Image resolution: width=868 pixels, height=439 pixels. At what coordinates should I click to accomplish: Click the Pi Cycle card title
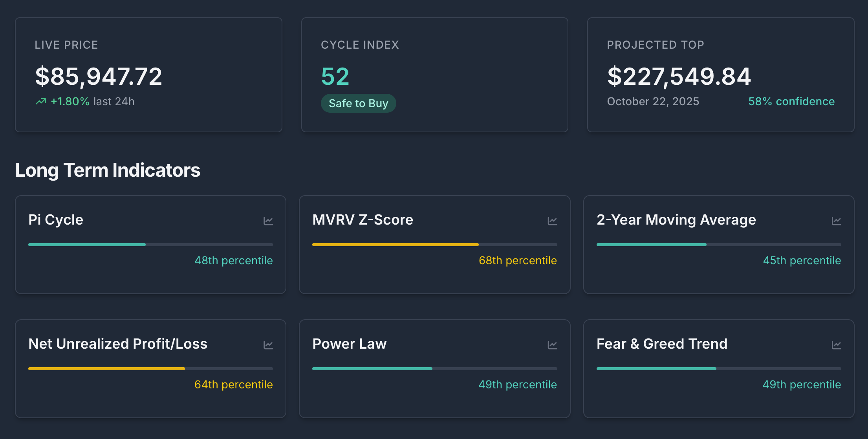pyautogui.click(x=56, y=220)
